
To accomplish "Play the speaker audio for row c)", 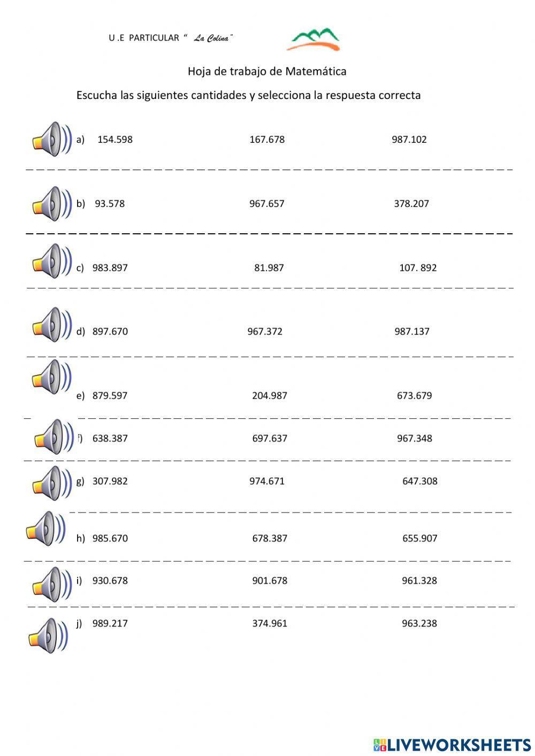I will coord(52,261).
